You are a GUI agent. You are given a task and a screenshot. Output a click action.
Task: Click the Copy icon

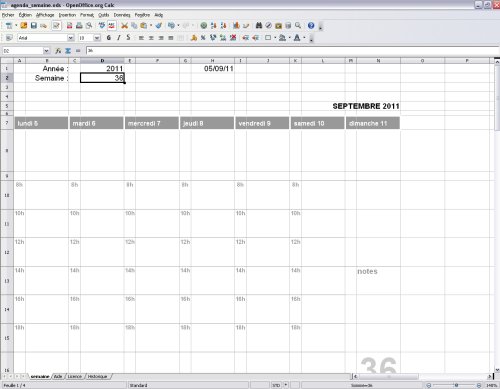click(134, 26)
